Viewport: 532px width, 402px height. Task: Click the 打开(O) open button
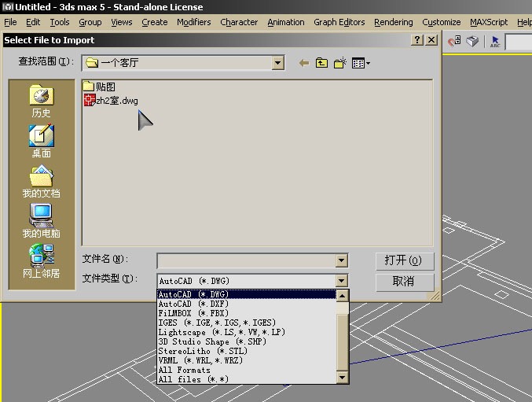coord(405,261)
